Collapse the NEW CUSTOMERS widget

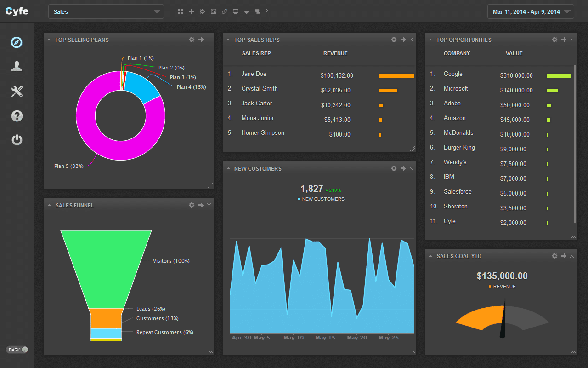point(228,168)
